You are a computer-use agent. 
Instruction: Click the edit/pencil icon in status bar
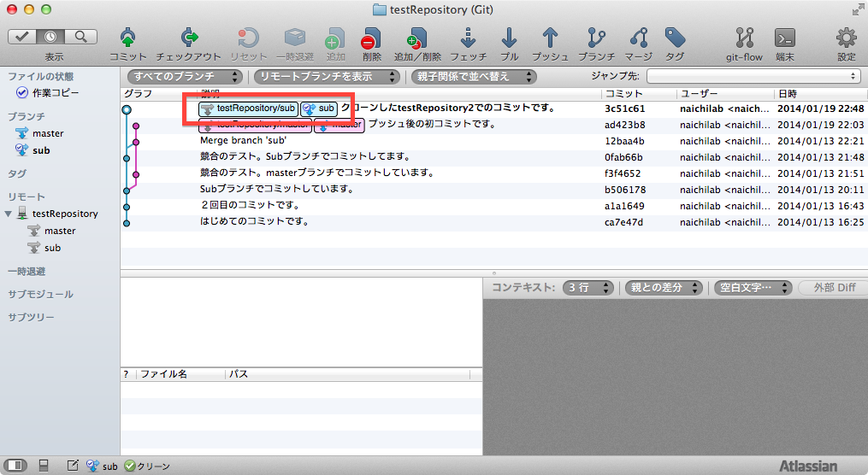pyautogui.click(x=73, y=466)
